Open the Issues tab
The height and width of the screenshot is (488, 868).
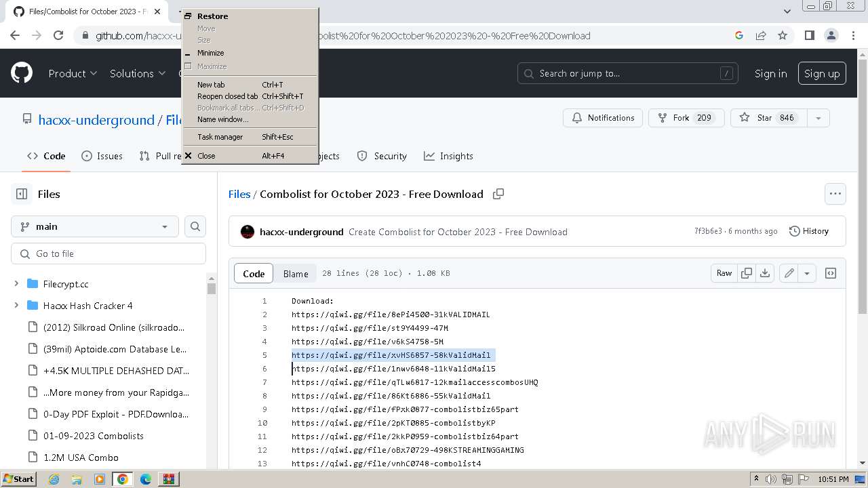click(102, 156)
